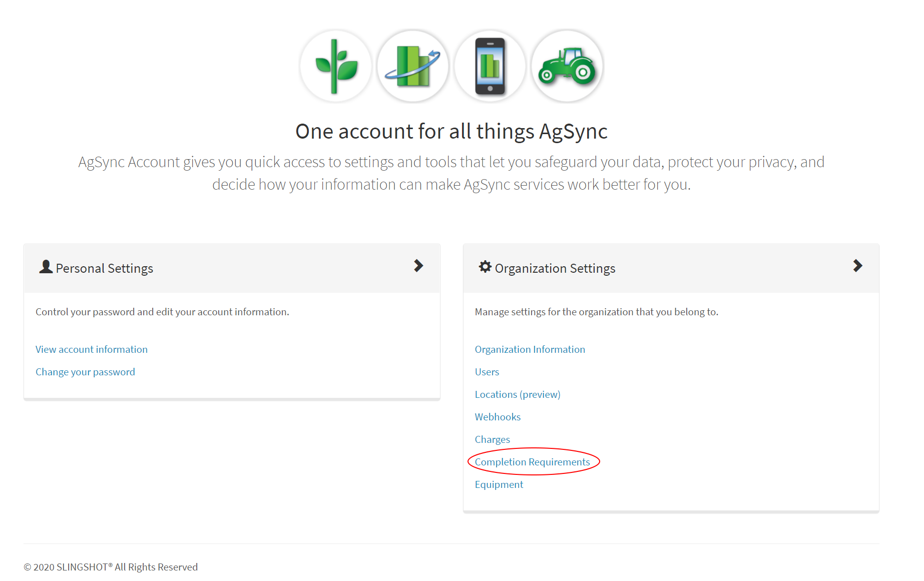The image size is (924, 581).
Task: Click 'Manage settings for the organization' description text
Action: [597, 312]
